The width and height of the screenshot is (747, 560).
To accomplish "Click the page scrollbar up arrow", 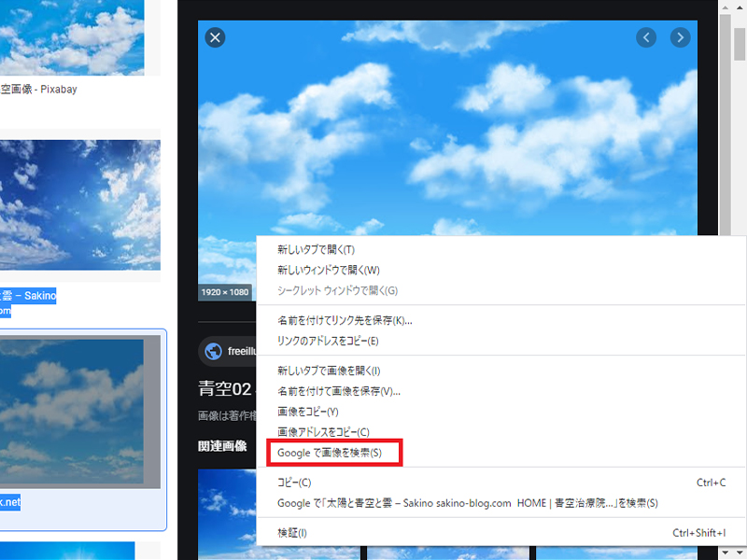I will pyautogui.click(x=740, y=7).
